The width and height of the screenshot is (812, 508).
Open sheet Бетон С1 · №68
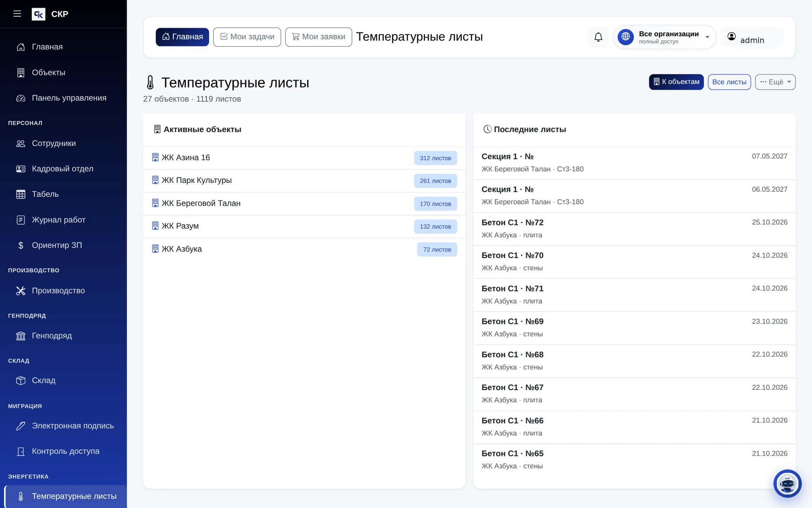pyautogui.click(x=634, y=361)
